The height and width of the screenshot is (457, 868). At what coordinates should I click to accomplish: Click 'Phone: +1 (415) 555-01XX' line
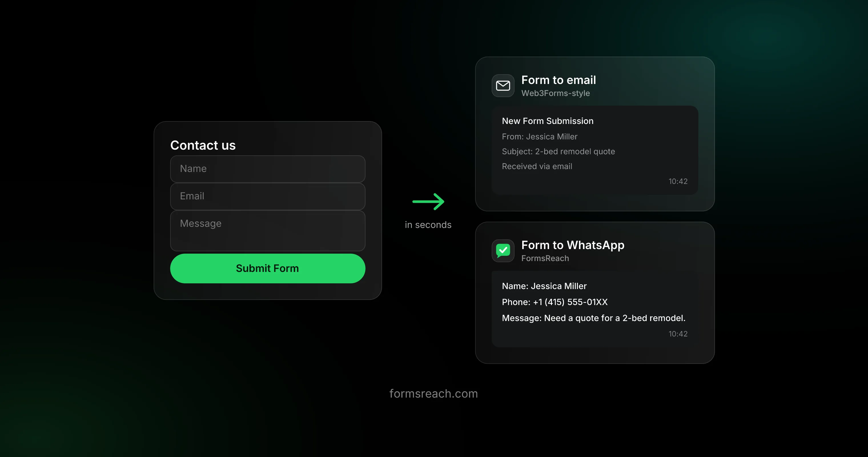point(554,302)
